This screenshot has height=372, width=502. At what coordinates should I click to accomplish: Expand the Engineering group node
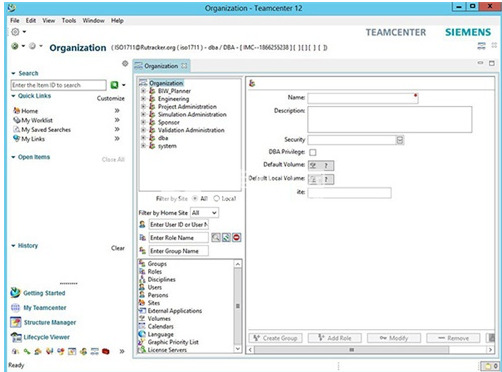143,99
